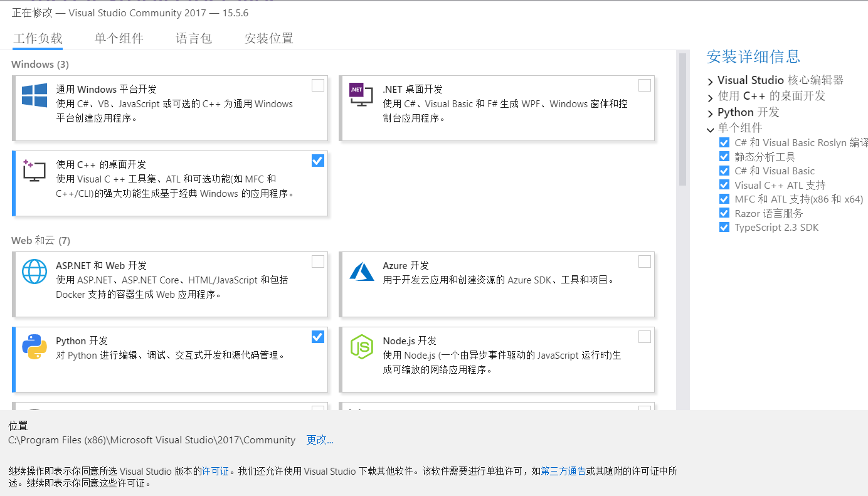This screenshot has width=868, height=496.
Task: Uncheck MFC 和 ATL 支持(x86 和 x64) checkbox
Action: [724, 199]
